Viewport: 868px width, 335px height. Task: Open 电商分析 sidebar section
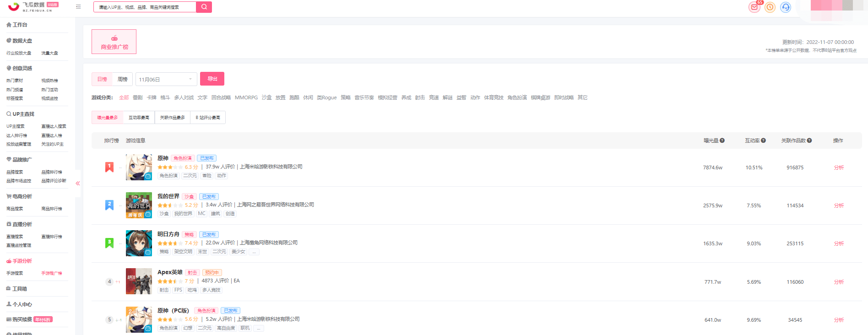coord(19,196)
